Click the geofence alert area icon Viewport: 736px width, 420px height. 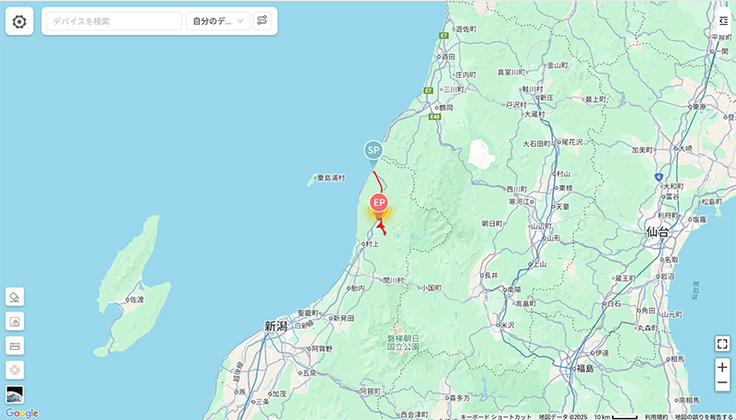tap(15, 321)
